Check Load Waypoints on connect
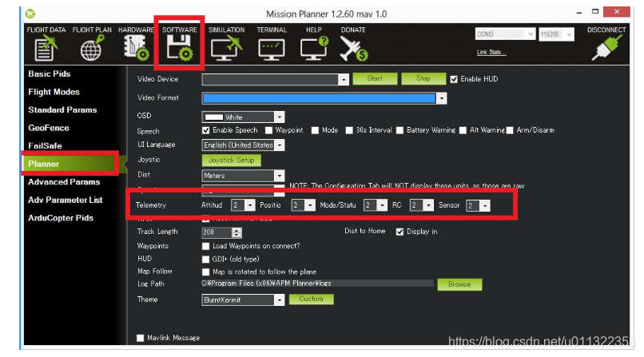Viewport: 644px width, 357px height. tap(206, 246)
